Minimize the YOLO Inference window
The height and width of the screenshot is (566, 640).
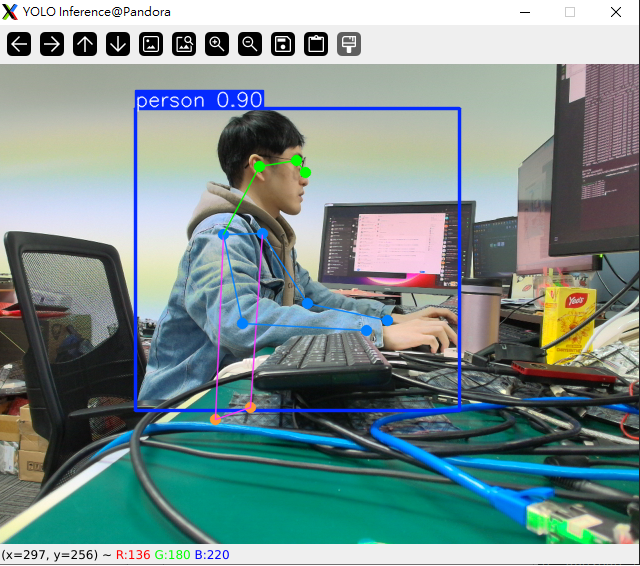(x=524, y=12)
